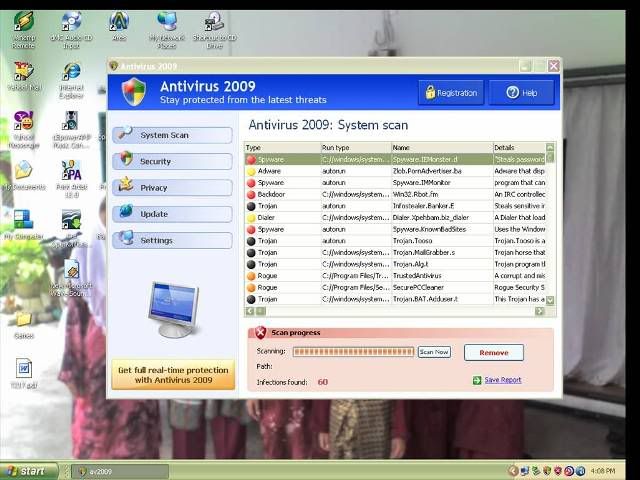Viewport: 640px width, 480px height.
Task: Select the Yahoo! Messenger desktop icon
Action: tap(24, 130)
